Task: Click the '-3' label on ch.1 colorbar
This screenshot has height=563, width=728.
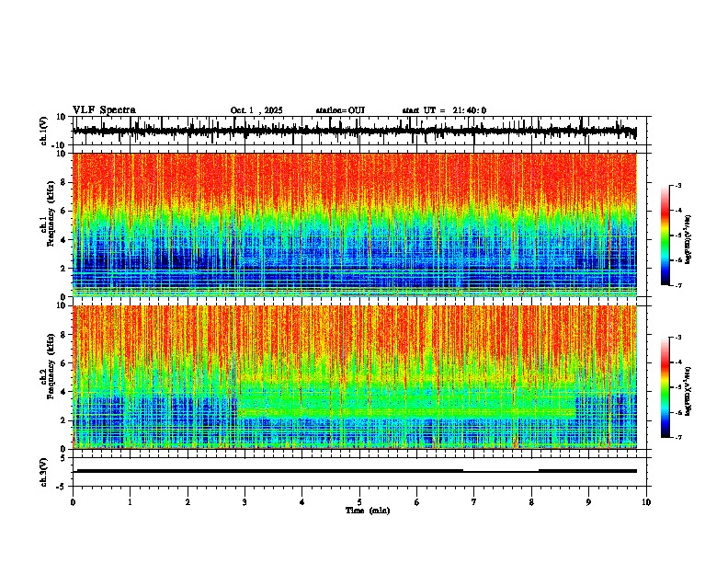Action: (x=677, y=185)
